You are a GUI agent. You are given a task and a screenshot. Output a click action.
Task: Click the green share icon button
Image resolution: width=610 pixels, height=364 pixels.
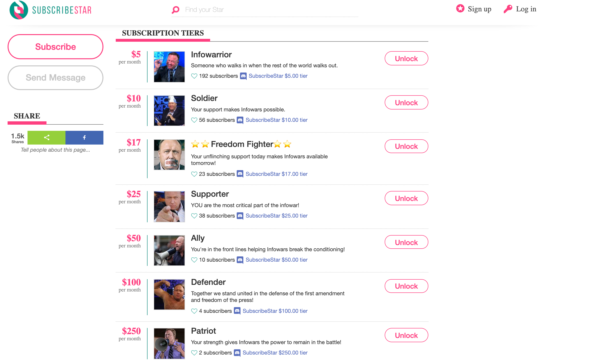point(46,138)
